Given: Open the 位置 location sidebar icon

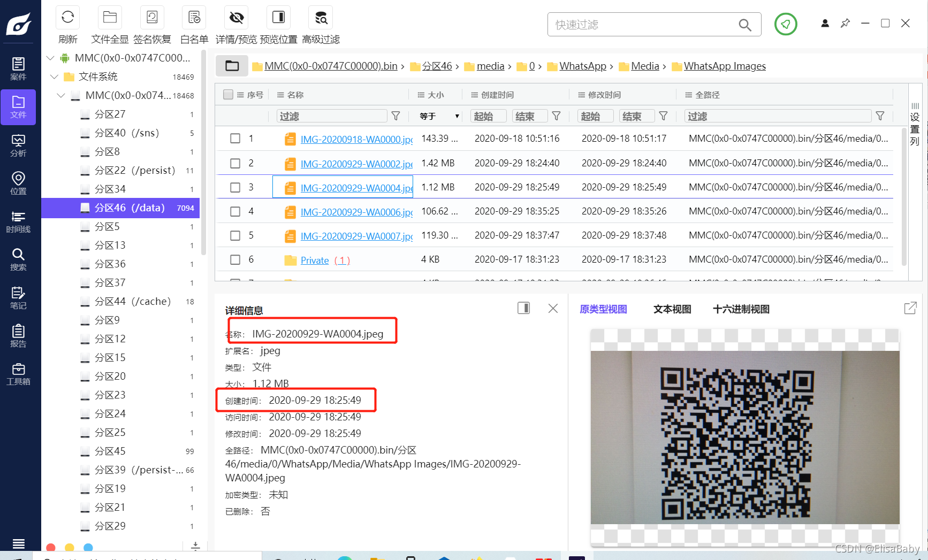Looking at the screenshot, I should pyautogui.click(x=18, y=183).
